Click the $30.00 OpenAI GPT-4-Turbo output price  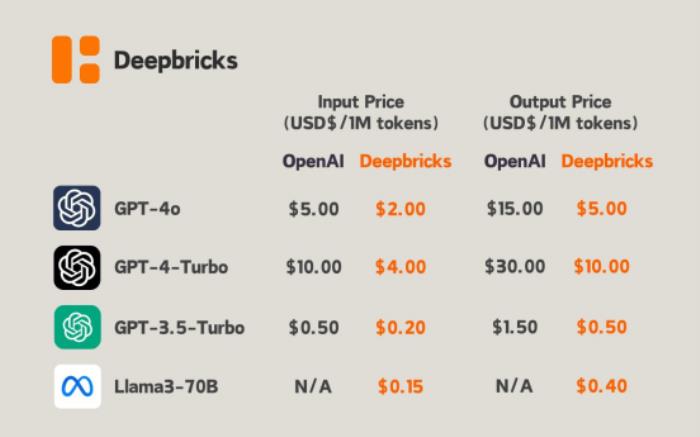pyautogui.click(x=515, y=267)
